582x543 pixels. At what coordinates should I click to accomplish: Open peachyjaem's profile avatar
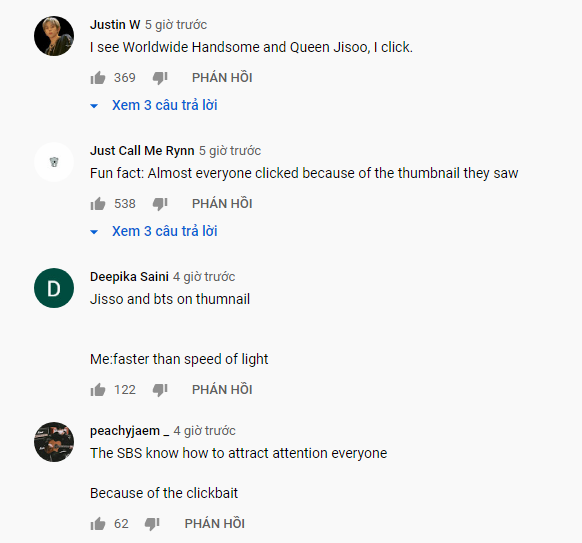click(x=54, y=442)
